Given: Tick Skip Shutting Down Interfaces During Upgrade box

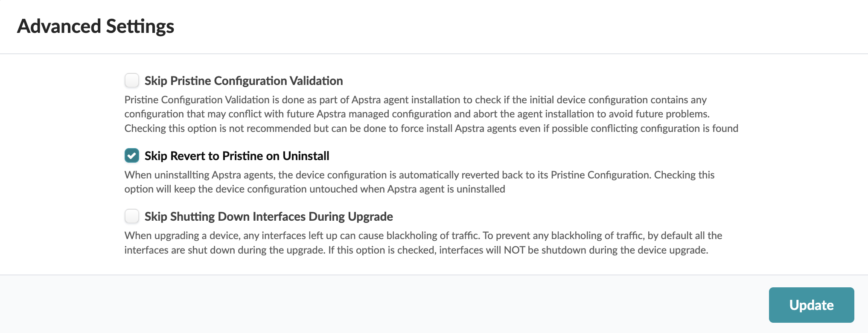Looking at the screenshot, I should [x=132, y=216].
